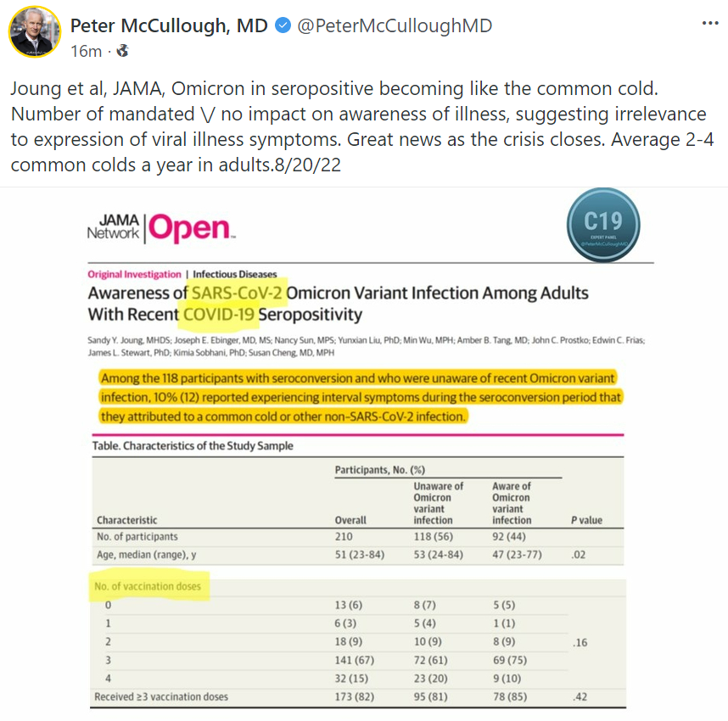This screenshot has width=728, height=721.
Task: Click the @PeterMcCulloughMD handle
Action: click(x=394, y=25)
